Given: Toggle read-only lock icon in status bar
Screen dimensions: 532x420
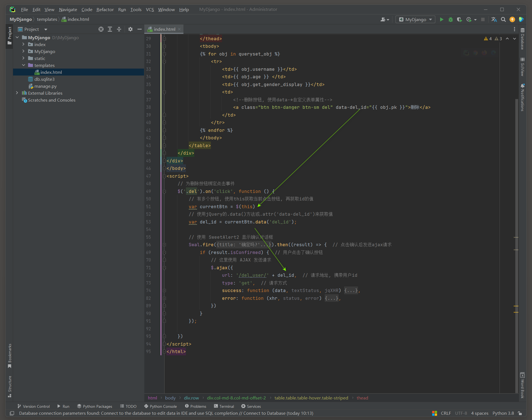Looking at the screenshot, I should click(x=520, y=413).
